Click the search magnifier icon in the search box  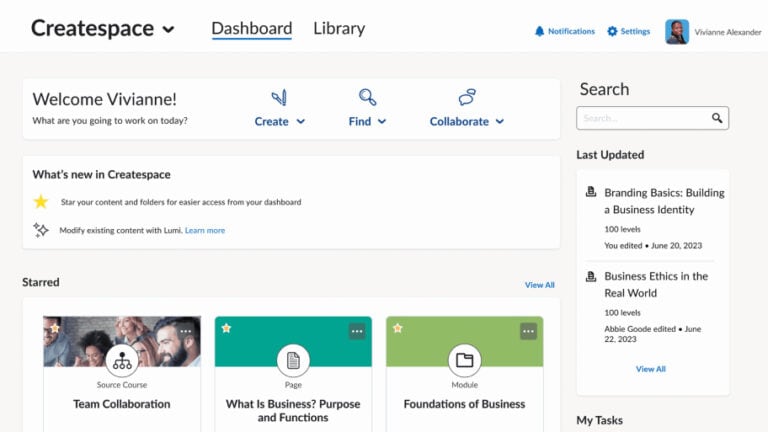(x=717, y=118)
